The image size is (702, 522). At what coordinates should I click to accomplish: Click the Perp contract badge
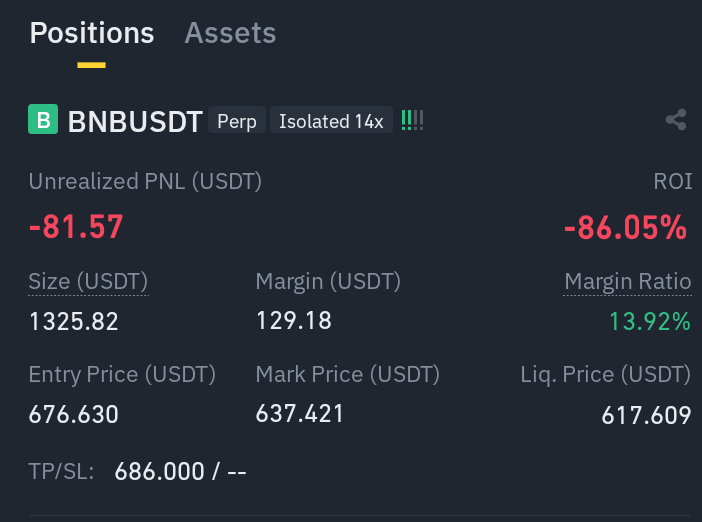(237, 121)
